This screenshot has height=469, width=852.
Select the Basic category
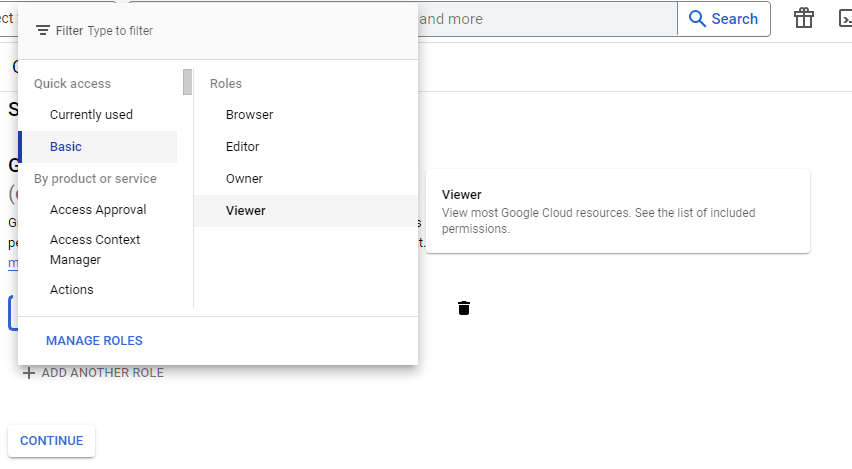(x=66, y=147)
